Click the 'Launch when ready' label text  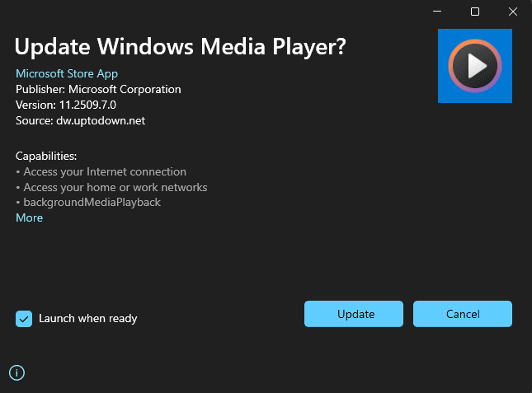pos(87,318)
